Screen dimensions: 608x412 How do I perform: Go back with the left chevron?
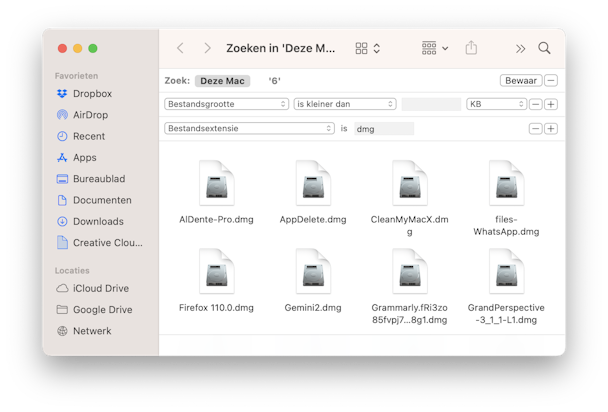(x=180, y=48)
